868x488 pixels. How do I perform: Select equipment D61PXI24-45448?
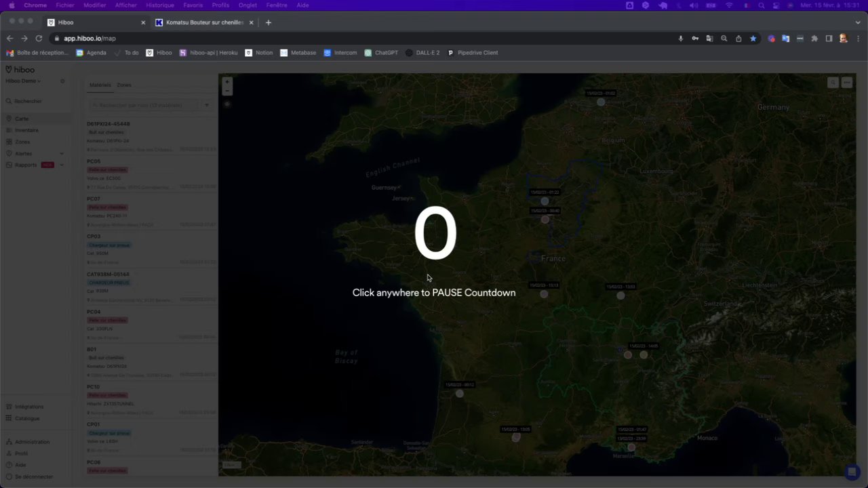pyautogui.click(x=151, y=137)
